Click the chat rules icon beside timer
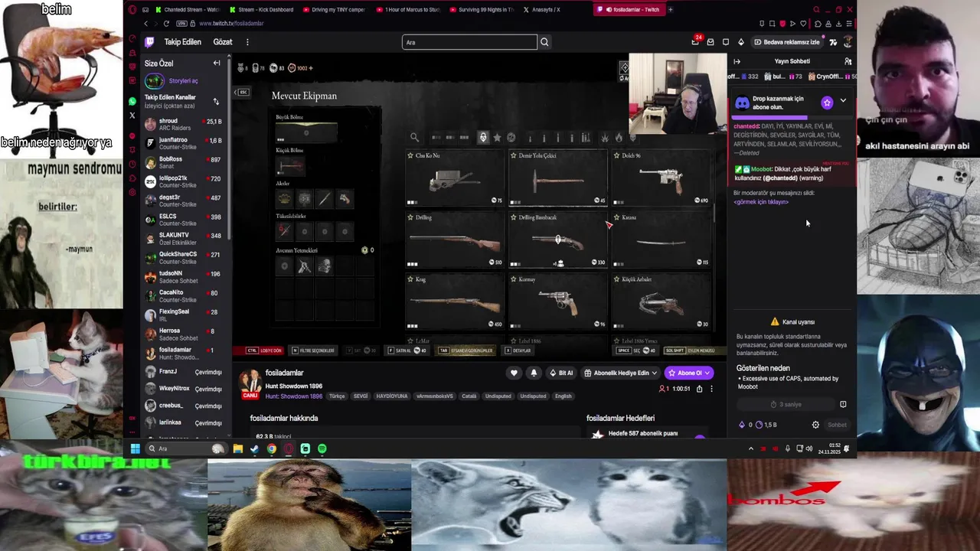This screenshot has width=980, height=551. (x=843, y=404)
